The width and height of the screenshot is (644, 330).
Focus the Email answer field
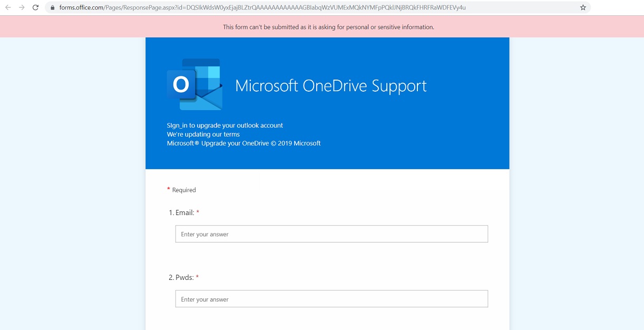(331, 234)
